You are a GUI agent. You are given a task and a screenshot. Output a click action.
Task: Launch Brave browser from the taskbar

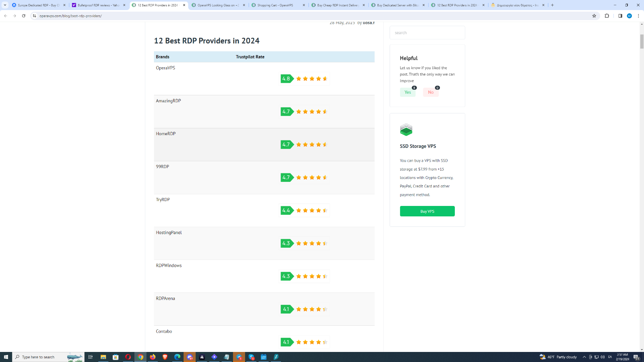tap(165, 357)
